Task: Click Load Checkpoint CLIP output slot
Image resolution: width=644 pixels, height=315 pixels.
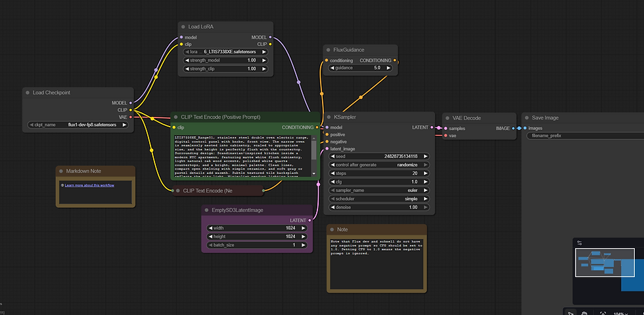Action: (x=131, y=110)
